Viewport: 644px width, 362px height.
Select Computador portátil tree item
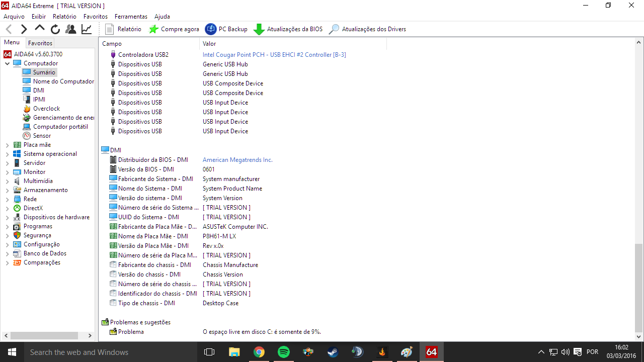(55, 127)
